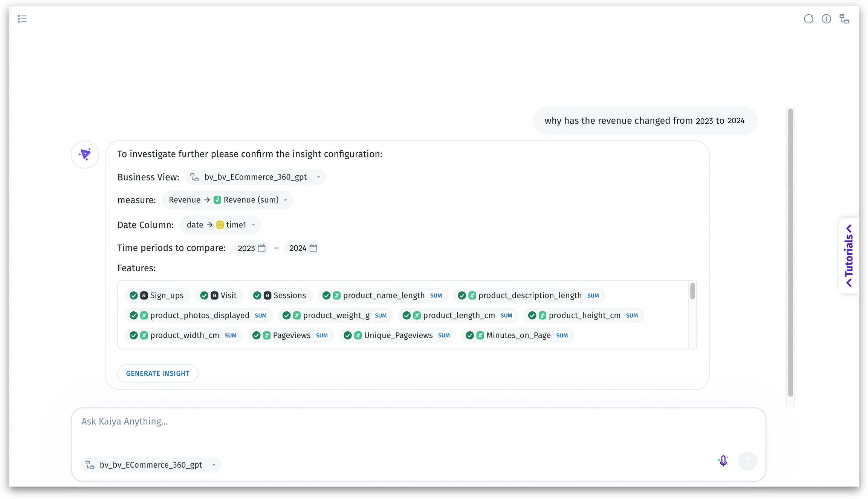Toggle the Minutes_on_Page feature chip
Screen dimensions: 868x499
(x=470, y=335)
